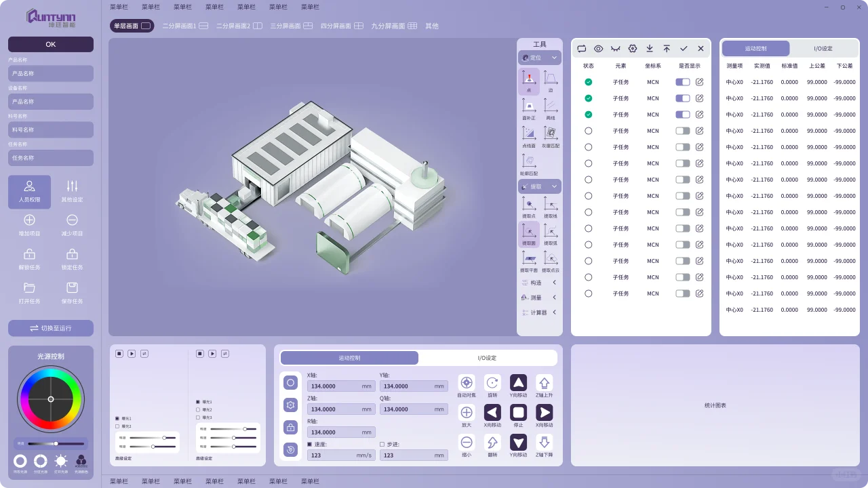This screenshot has width=868, height=488.
Task: Click the move-to-top arrow in task toolbar
Action: tap(667, 49)
